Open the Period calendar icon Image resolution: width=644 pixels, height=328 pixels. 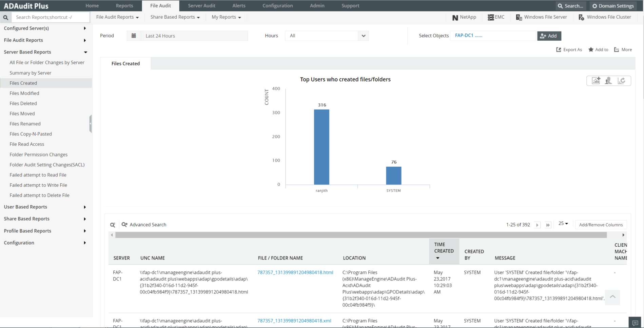click(134, 36)
